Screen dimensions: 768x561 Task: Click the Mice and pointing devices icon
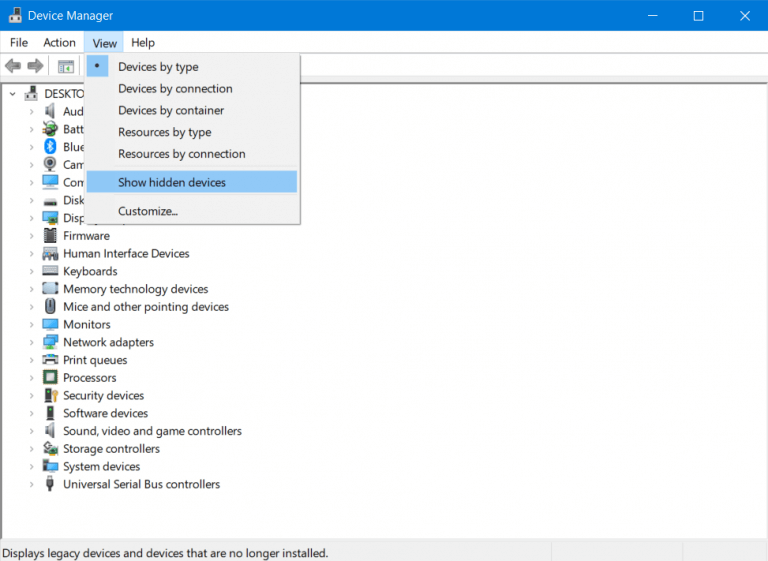tap(50, 306)
